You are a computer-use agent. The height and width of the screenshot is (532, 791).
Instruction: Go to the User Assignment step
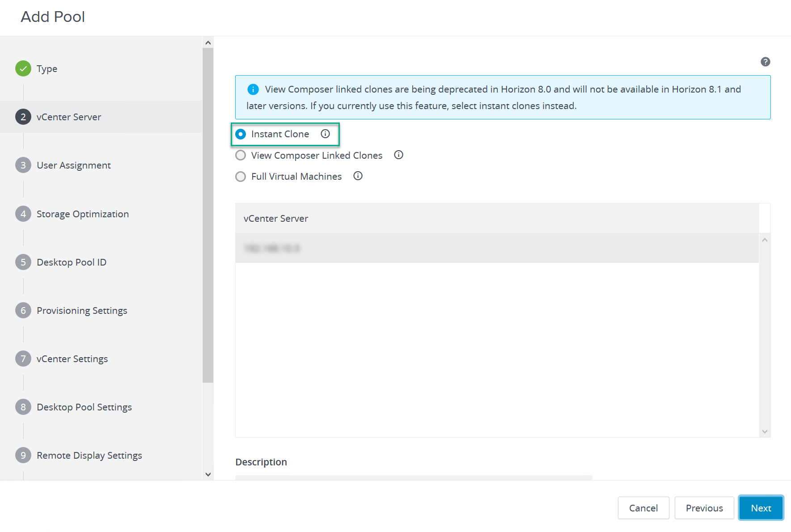click(x=73, y=165)
